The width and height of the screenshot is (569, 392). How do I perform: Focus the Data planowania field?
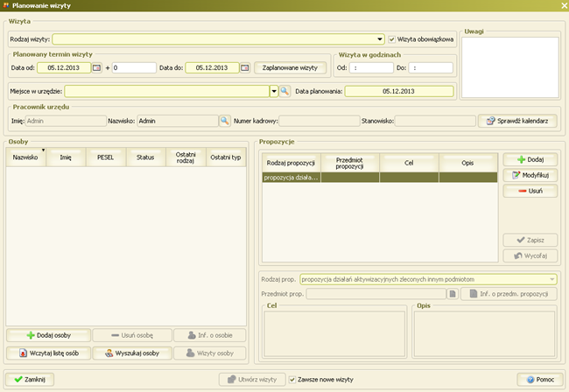[399, 91]
